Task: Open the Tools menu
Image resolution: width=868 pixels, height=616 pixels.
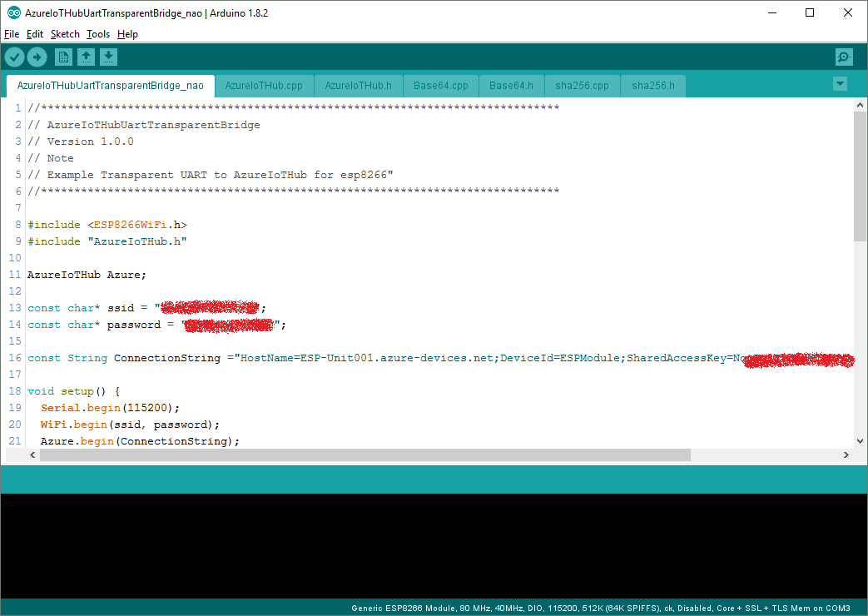Action: tap(98, 34)
